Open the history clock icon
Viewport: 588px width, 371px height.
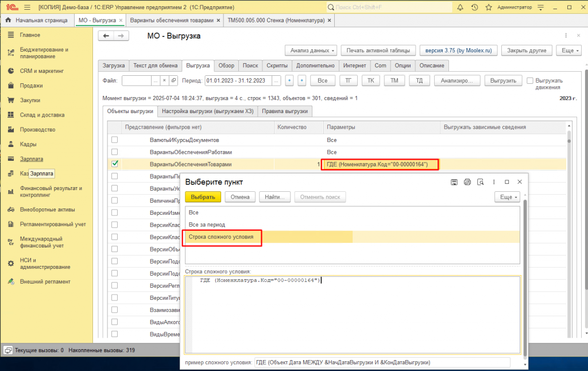pyautogui.click(x=474, y=7)
